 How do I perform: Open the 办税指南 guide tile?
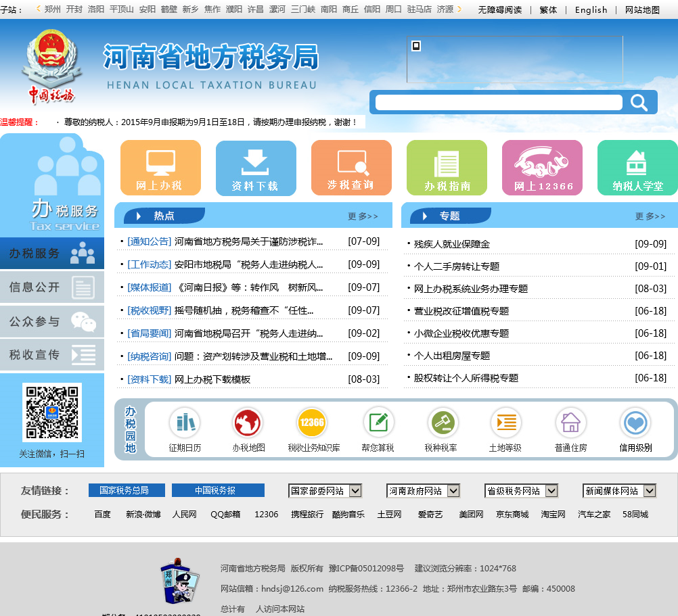click(447, 168)
